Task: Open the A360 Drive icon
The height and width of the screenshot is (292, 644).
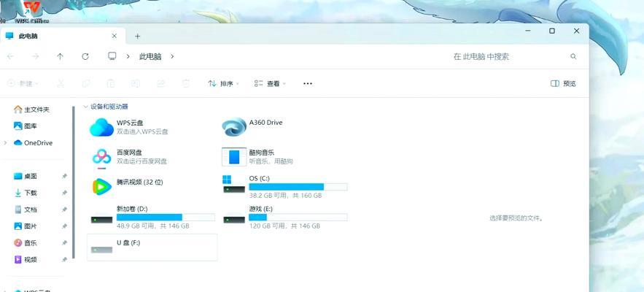Action: [234, 127]
